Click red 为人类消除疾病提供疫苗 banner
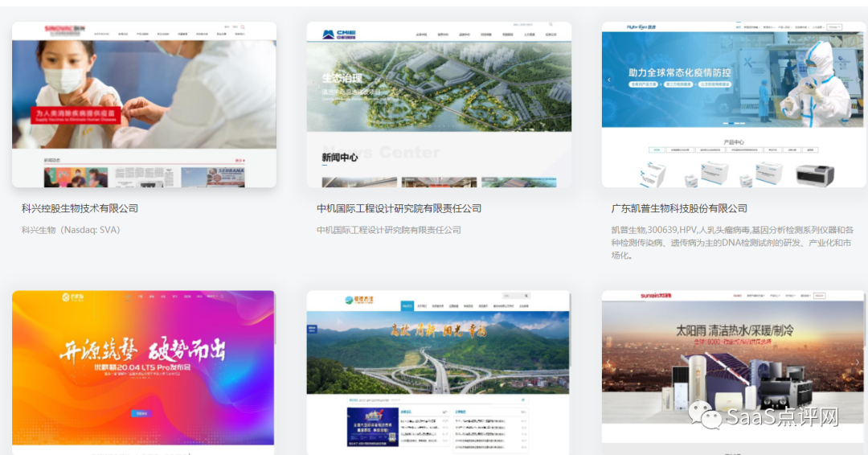 76,115
